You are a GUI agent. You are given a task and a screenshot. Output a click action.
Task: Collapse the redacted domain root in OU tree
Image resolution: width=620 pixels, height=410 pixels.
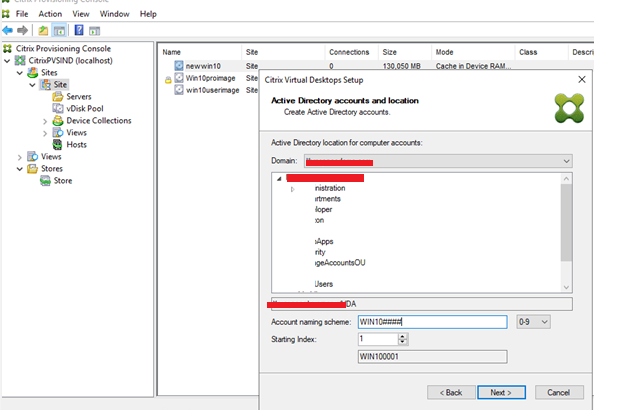click(279, 179)
